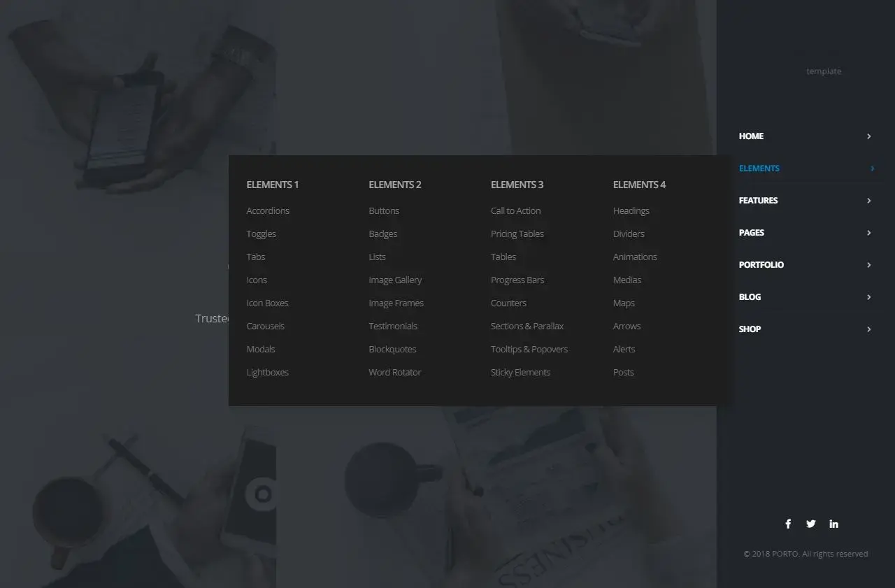Open the Animations link in Elements 4
895x588 pixels.
[x=635, y=257]
